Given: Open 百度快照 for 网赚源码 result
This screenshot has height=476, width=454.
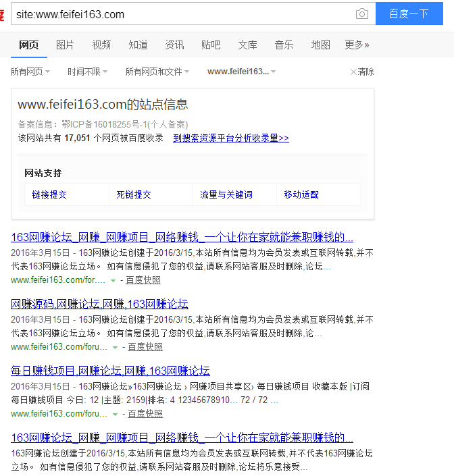Looking at the screenshot, I should (145, 346).
